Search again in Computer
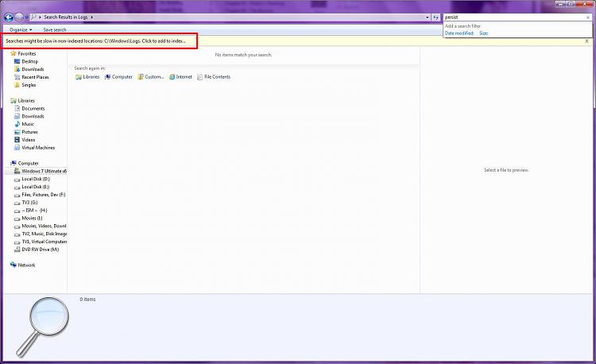 (118, 77)
